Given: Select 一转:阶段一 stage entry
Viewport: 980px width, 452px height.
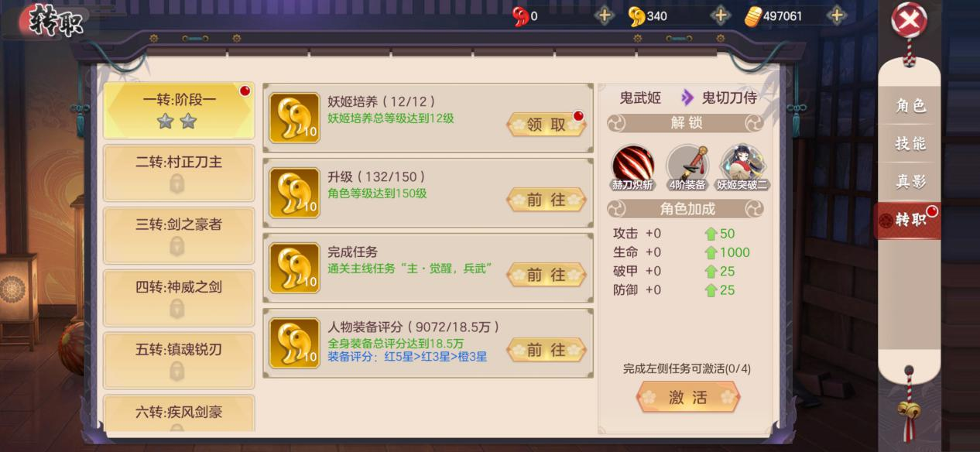Looking at the screenshot, I should click(x=179, y=110).
